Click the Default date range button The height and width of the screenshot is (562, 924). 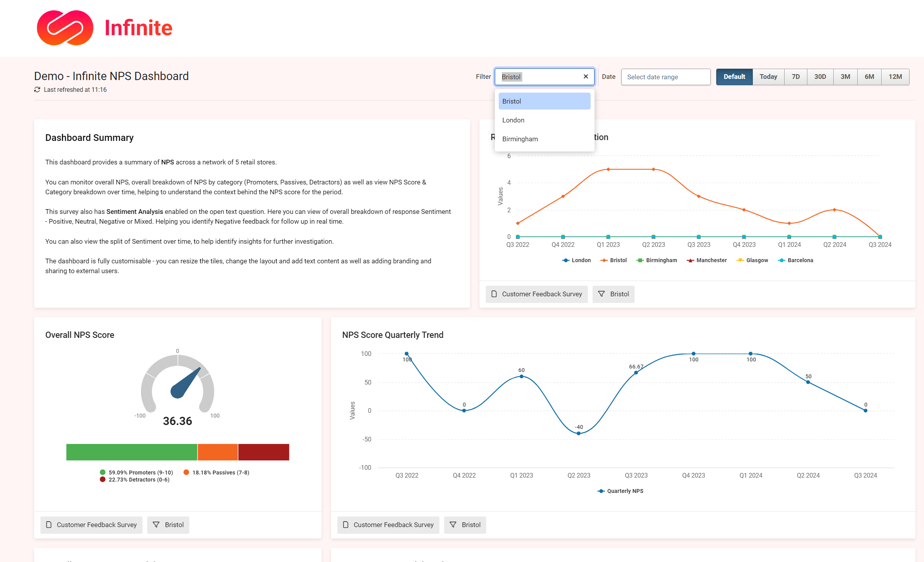tap(734, 77)
